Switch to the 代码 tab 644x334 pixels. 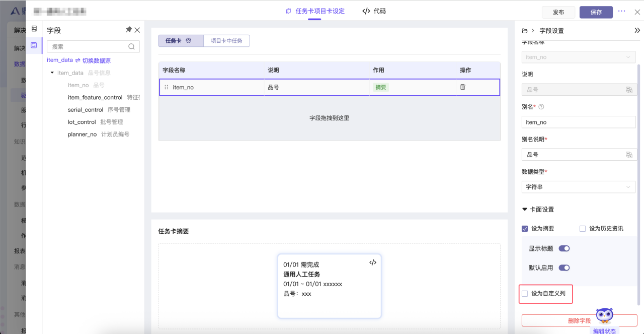[x=374, y=11]
